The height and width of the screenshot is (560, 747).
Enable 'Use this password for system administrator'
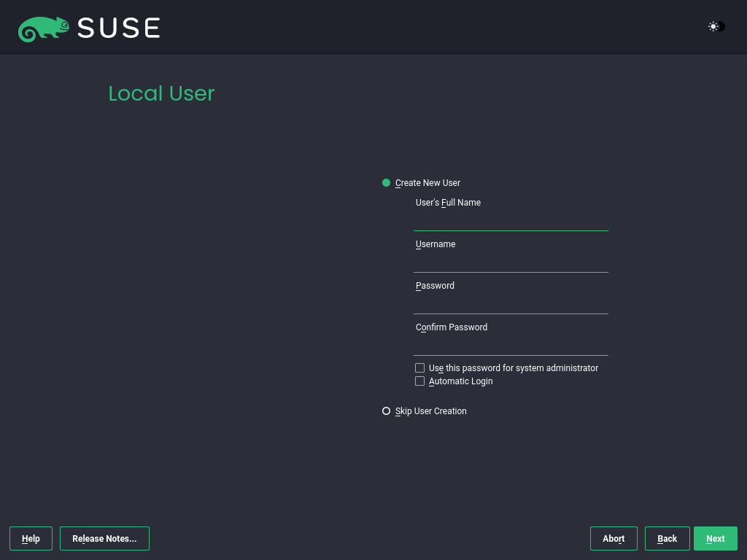tap(419, 367)
